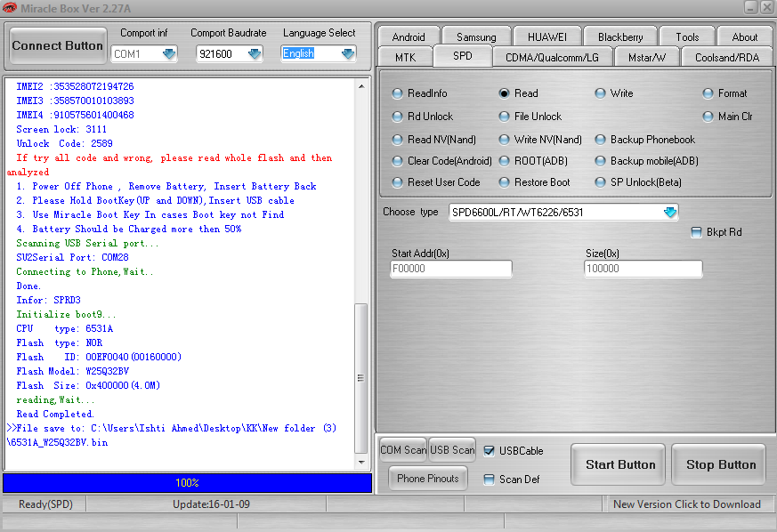This screenshot has width=777, height=532.
Task: Choose the Format radio option
Action: click(724, 93)
